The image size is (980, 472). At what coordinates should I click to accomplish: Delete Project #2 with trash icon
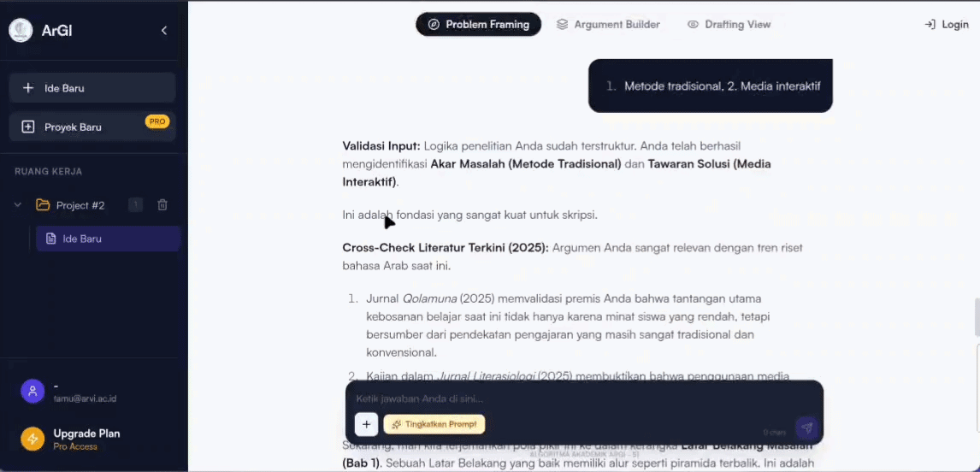coord(162,204)
